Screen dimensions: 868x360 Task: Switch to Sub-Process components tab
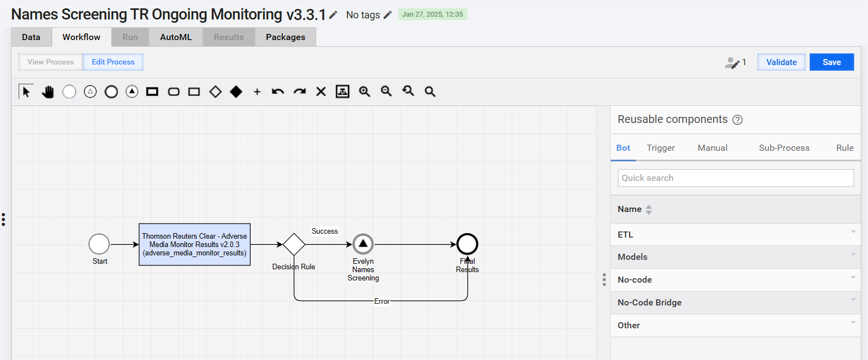(784, 148)
